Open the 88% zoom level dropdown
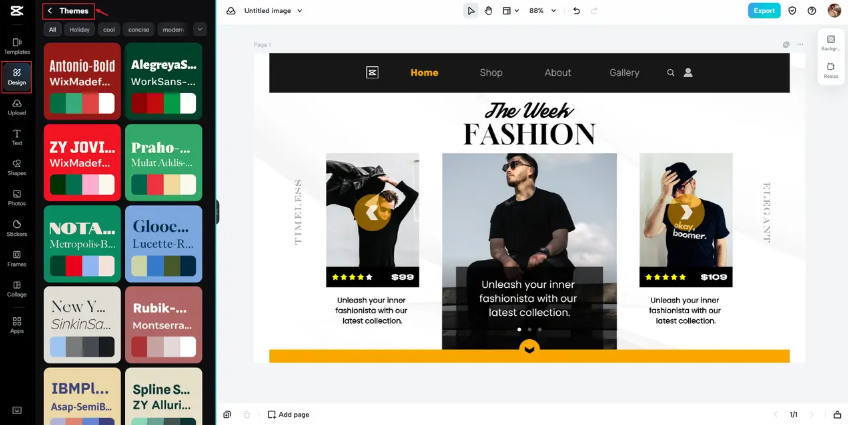The height and width of the screenshot is (425, 848). coord(542,11)
